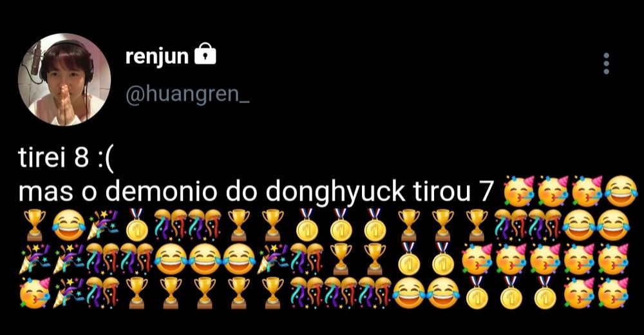Click the display name renjun
Image resolution: width=644 pixels, height=335 pixels.
click(156, 56)
